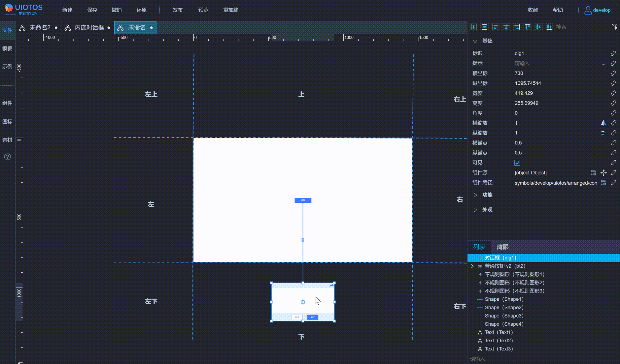Click the property filter funnel icon
Viewport: 620px width, 364px height.
(614, 27)
